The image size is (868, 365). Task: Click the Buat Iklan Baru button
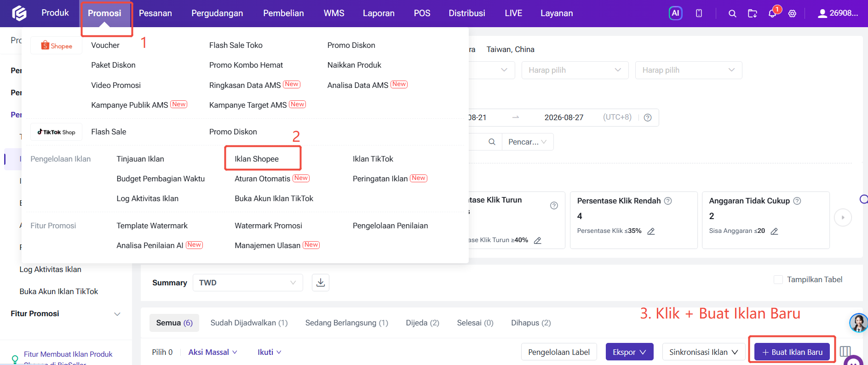click(792, 352)
